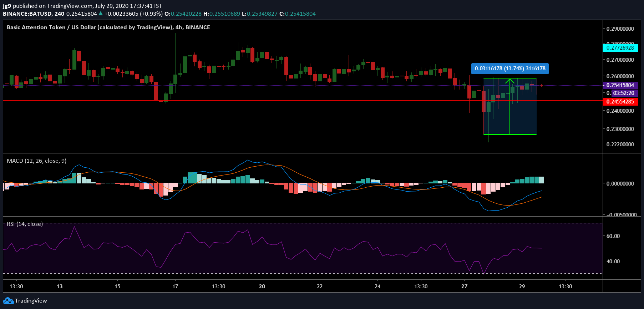The image size is (644, 309).
Task: Click the date label 13 on time axis
Action: (60, 287)
